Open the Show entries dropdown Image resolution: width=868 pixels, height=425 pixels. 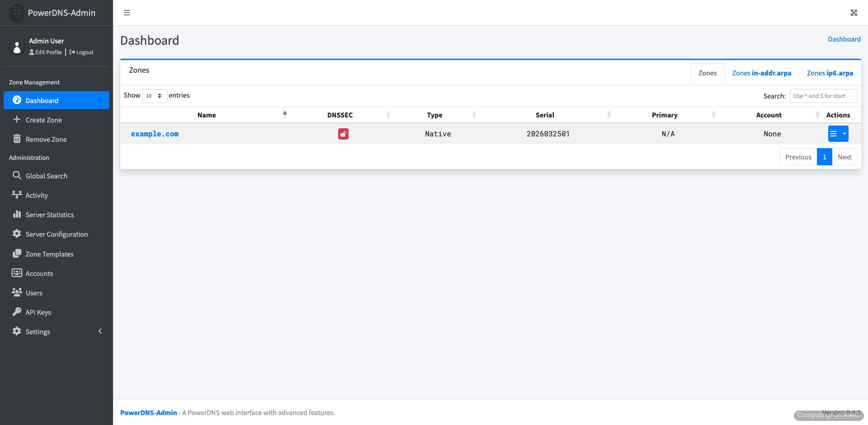pyautogui.click(x=154, y=96)
